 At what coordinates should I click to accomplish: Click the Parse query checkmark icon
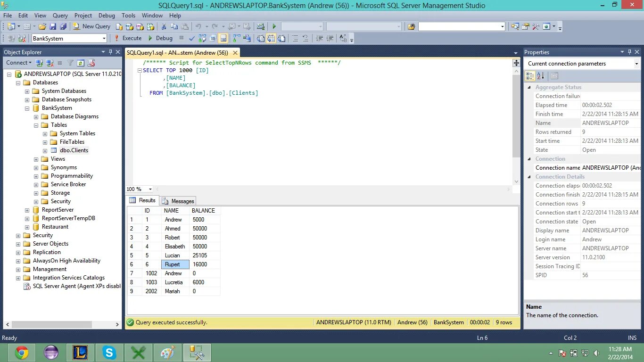pos(192,38)
